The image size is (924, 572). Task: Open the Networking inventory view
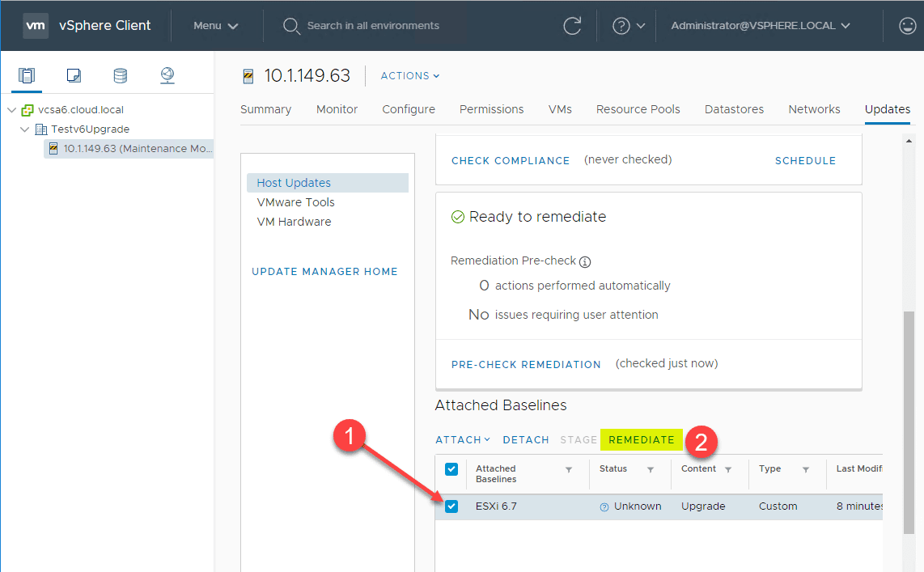click(167, 74)
